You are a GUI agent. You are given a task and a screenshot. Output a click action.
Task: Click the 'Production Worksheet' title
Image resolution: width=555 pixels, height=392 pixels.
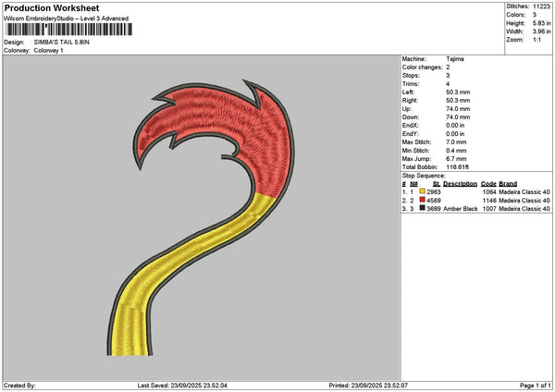[x=52, y=7]
